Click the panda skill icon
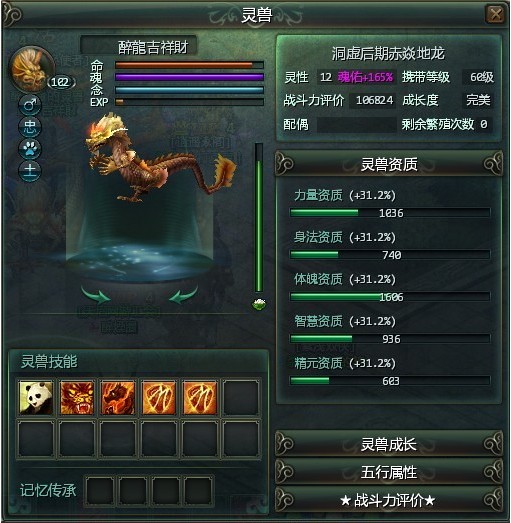This screenshot has width=511, height=523. pos(36,398)
